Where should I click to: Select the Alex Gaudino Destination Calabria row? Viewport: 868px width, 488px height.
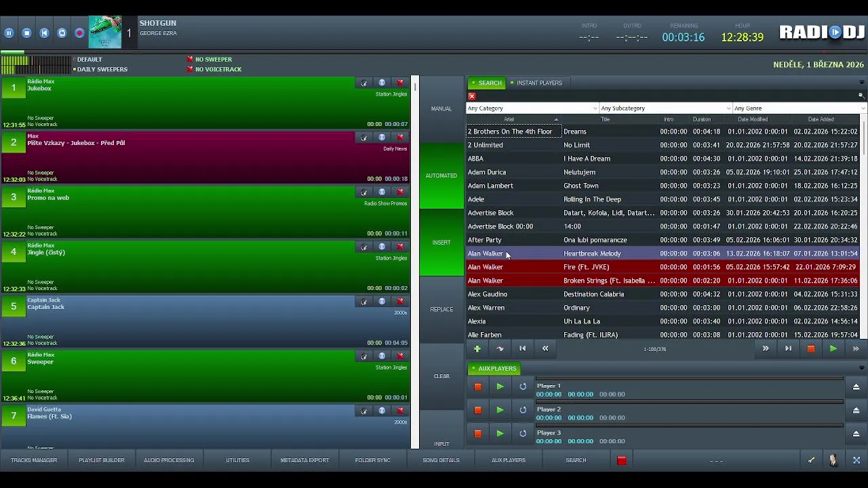click(x=663, y=294)
